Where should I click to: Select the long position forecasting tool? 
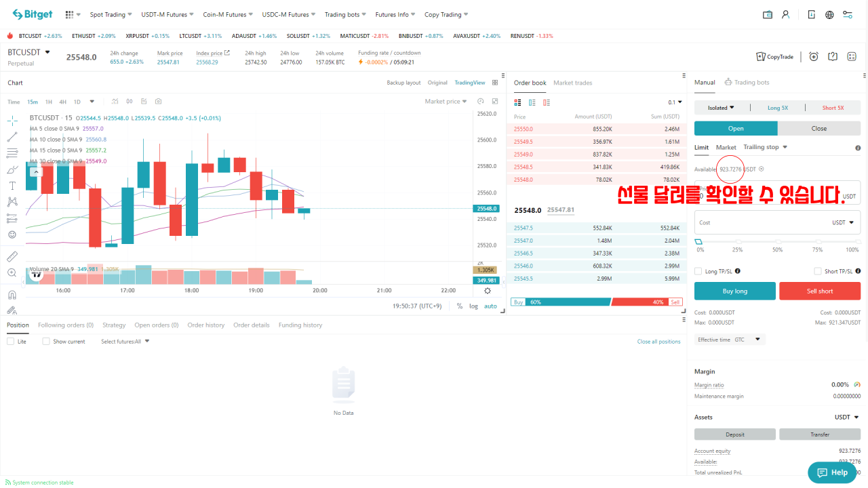pos(12,218)
